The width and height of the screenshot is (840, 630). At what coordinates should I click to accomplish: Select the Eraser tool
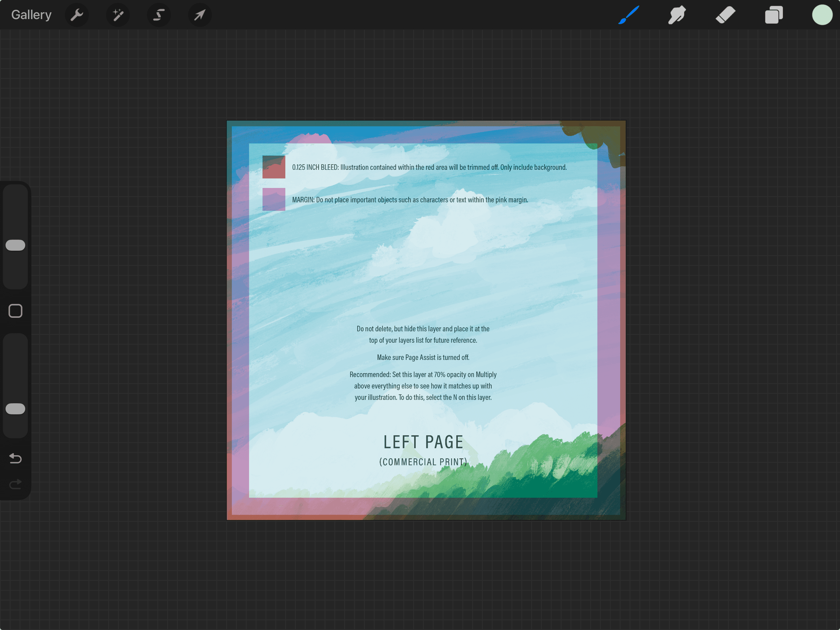(x=725, y=15)
